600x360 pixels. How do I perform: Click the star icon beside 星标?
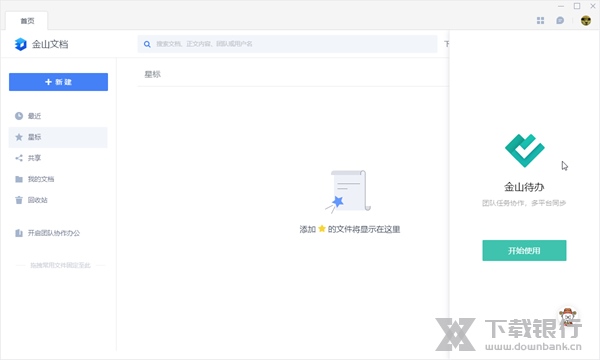pos(19,137)
